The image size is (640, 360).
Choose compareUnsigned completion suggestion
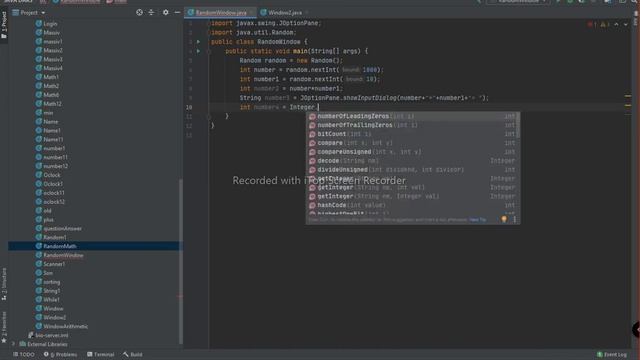(x=411, y=152)
